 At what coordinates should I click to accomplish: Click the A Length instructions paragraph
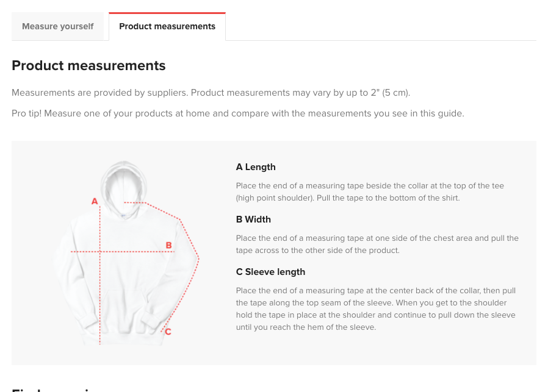pos(370,191)
